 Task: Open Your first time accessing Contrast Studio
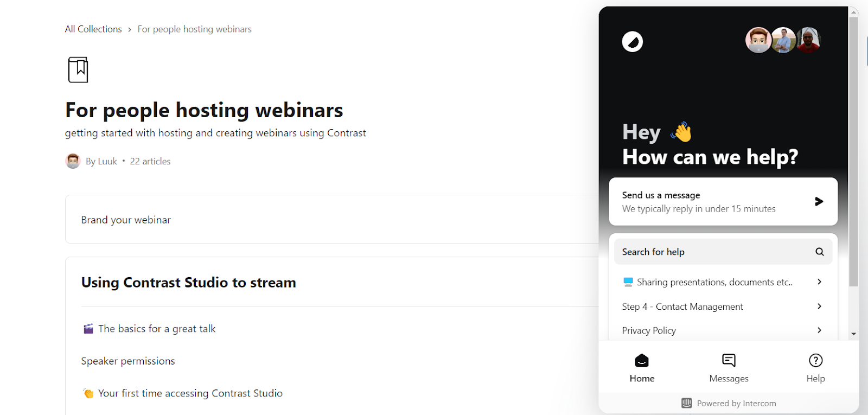(190, 393)
